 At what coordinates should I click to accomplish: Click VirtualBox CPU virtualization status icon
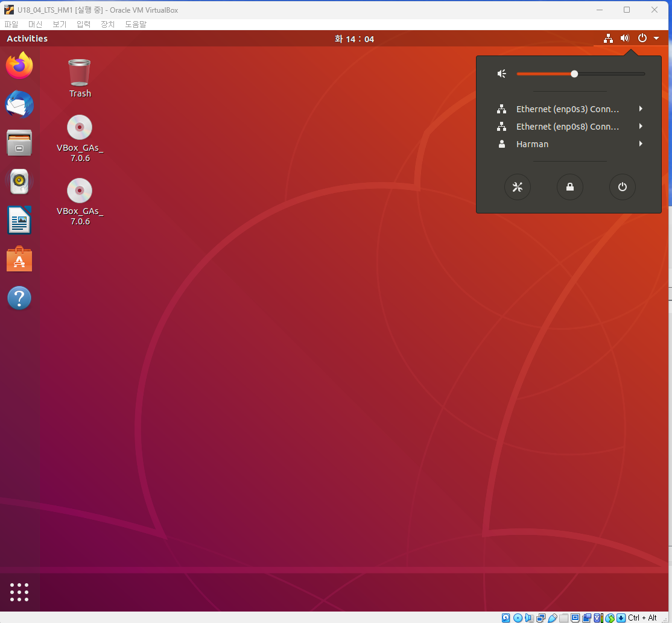pos(598,618)
